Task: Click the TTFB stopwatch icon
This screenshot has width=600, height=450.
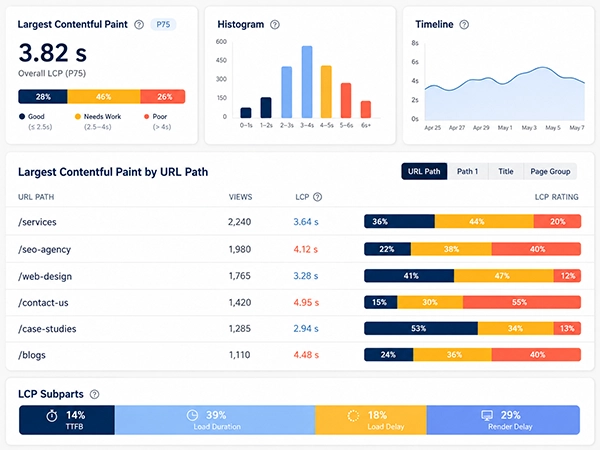Action: click(x=52, y=416)
